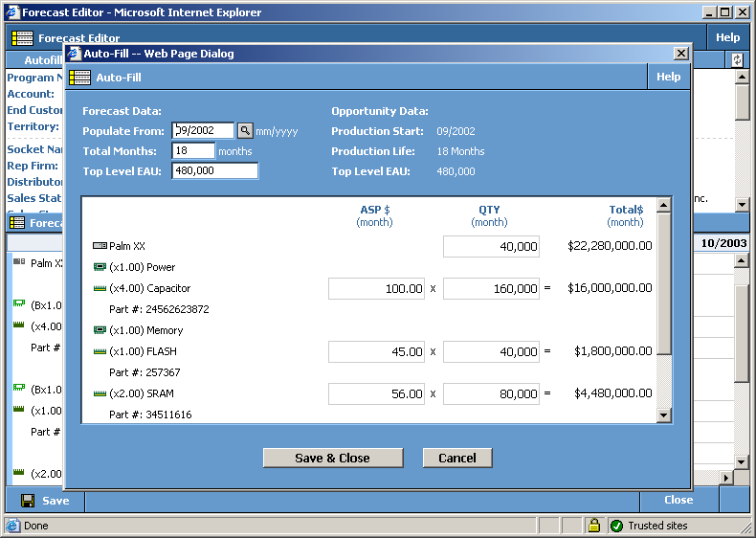Viewport: 756px width, 538px height.
Task: Click the background forecast grid scroll down arrow
Action: [742, 461]
